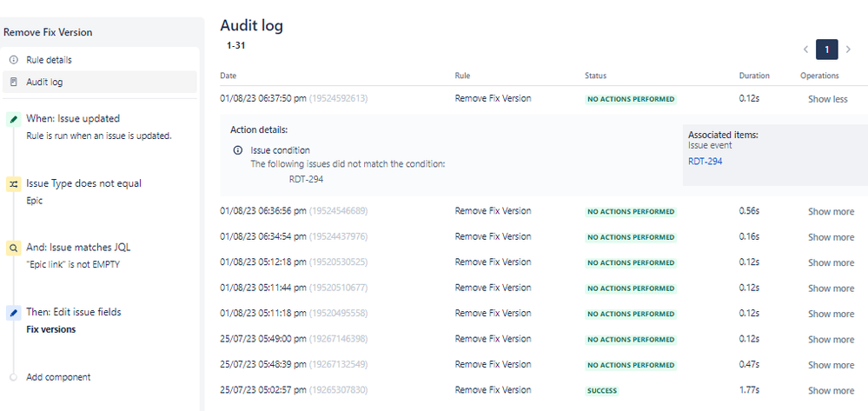868x411 pixels.
Task: Open Audit log in the sidebar
Action: click(x=100, y=82)
